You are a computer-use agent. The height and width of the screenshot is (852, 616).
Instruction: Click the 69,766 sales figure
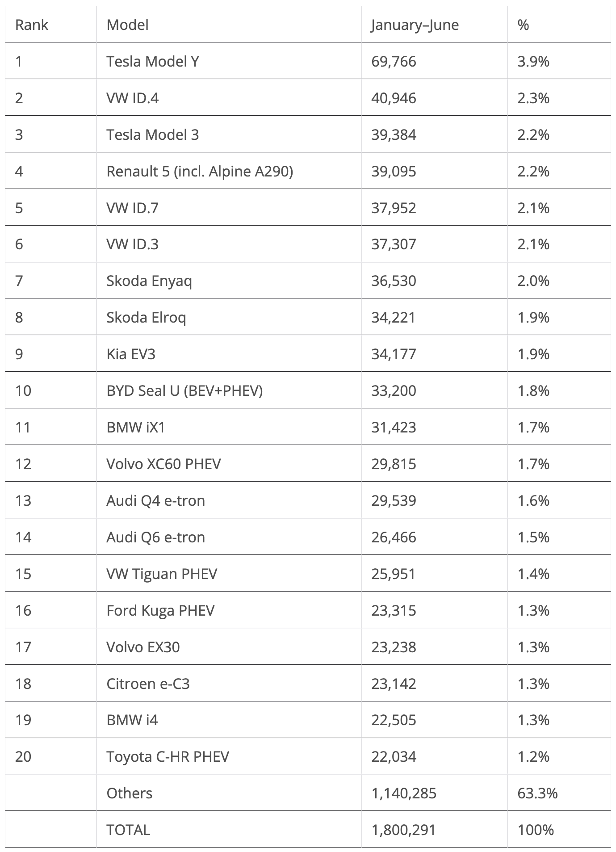coord(394,61)
